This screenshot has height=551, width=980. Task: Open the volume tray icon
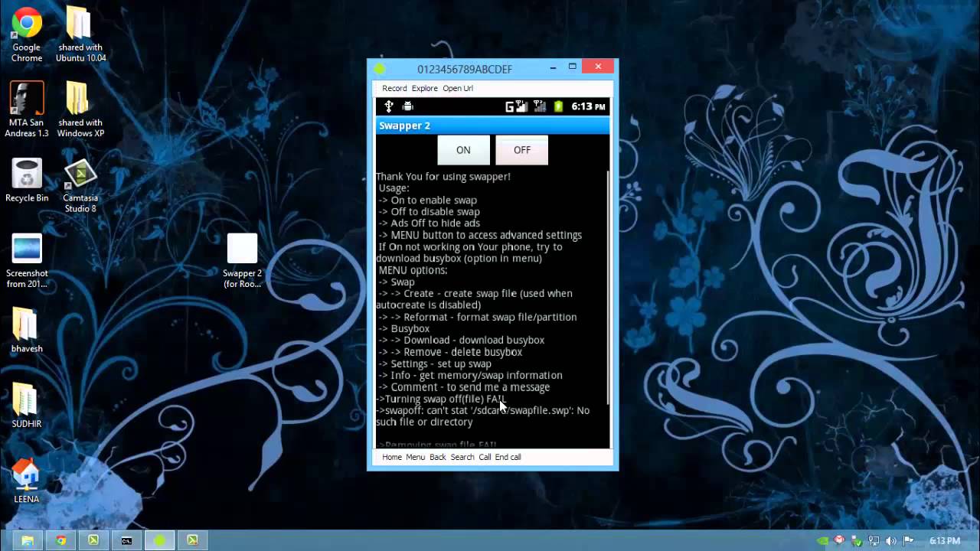[x=891, y=540]
